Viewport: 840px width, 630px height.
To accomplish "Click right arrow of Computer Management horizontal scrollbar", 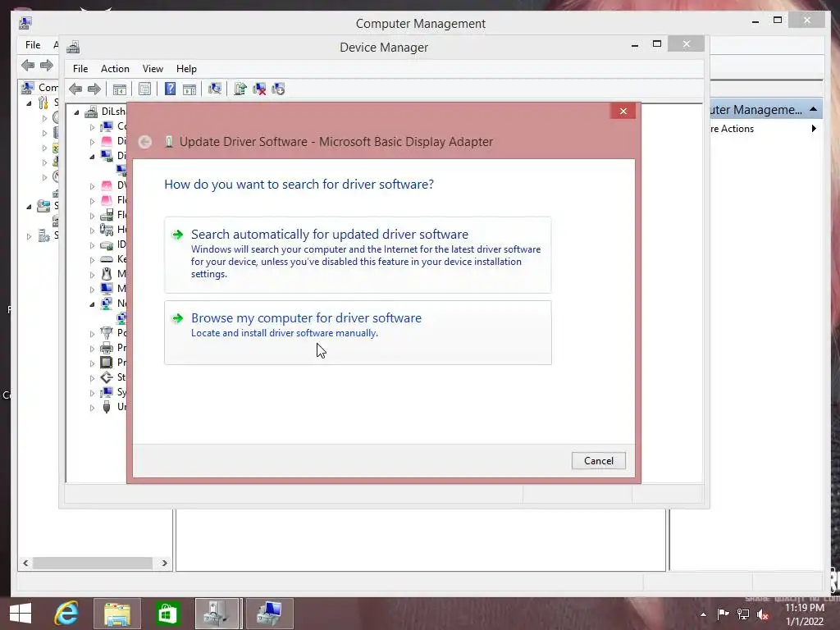I will [164, 563].
